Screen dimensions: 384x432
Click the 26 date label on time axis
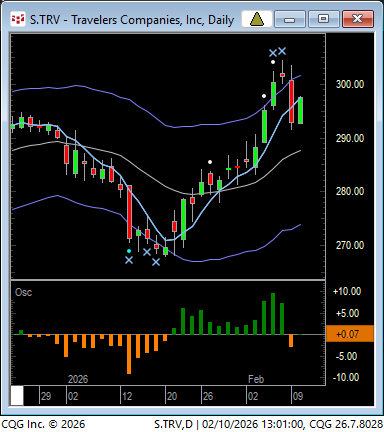208,396
